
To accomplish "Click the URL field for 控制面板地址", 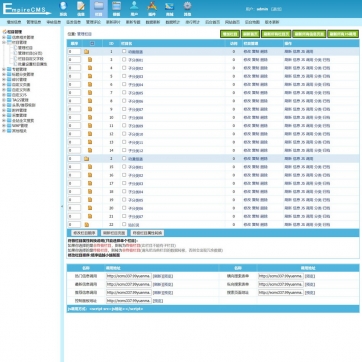I will coord(129,301).
